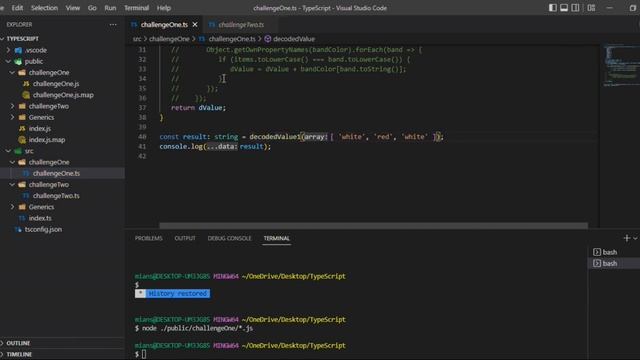Expand Generics folder under src

coord(12,207)
